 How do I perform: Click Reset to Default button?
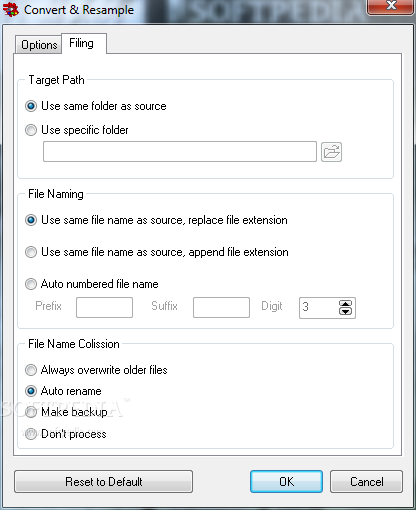(x=103, y=482)
